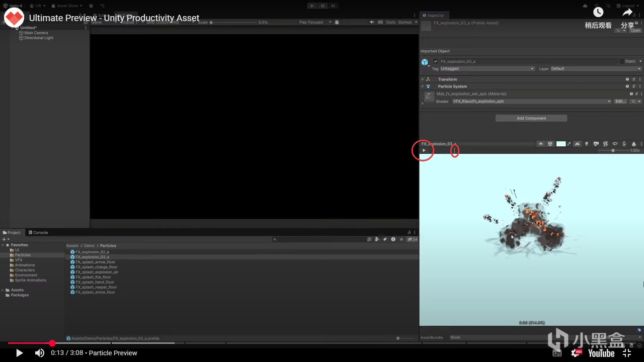The image size is (644, 362).
Task: Switch to the Inspector tab
Action: (434, 16)
